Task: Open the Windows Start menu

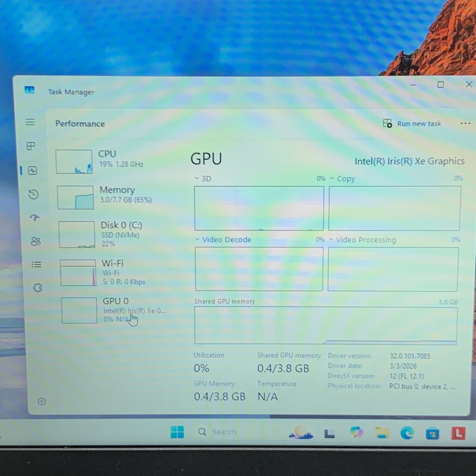Action: 177,432
